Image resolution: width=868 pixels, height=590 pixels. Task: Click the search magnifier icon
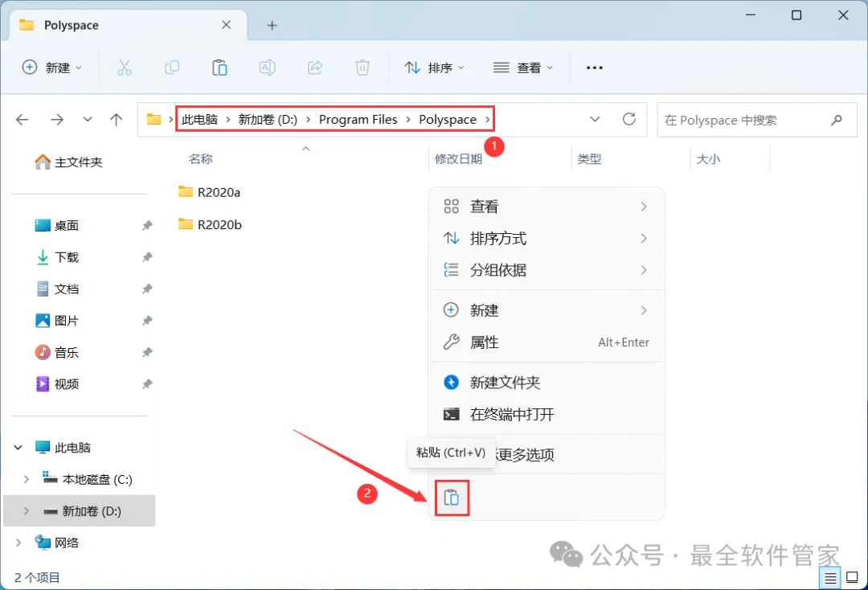837,120
